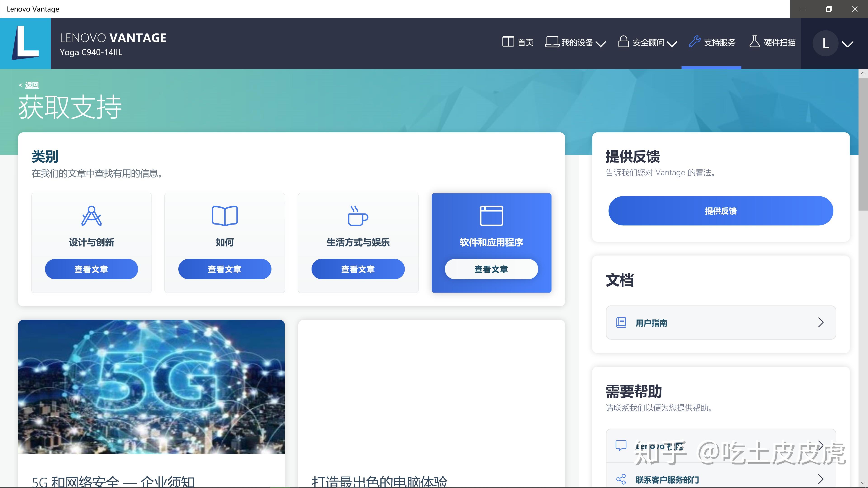This screenshot has height=488, width=868.
Task: Click the Lenovo Vantage L logo
Action: [x=25, y=43]
